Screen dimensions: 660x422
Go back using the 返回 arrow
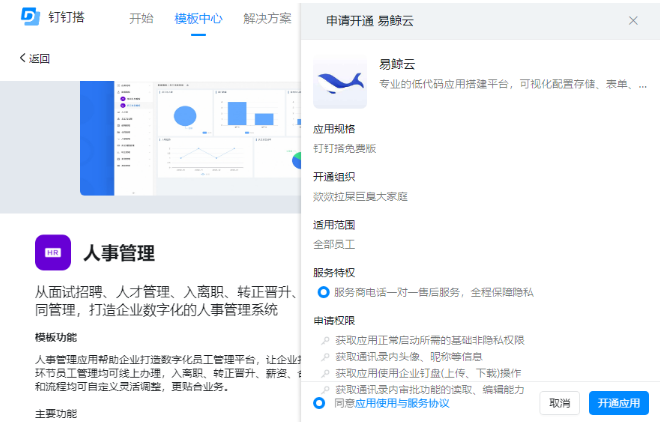(23, 58)
